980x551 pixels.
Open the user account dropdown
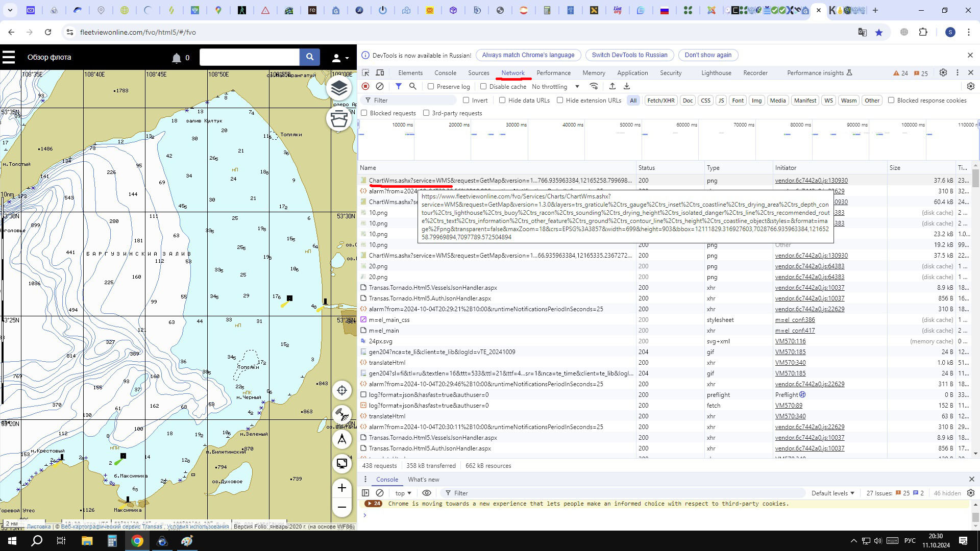340,58
